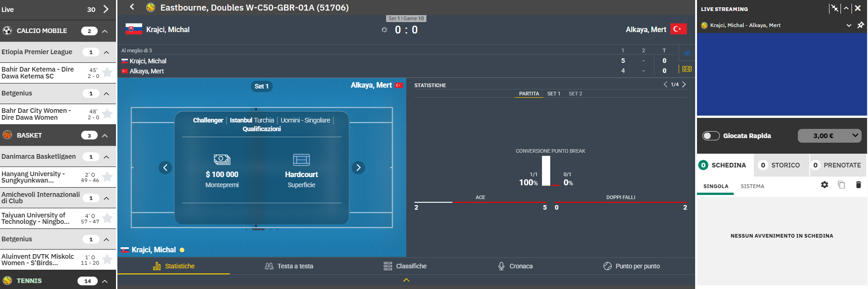
Task: Open betslip settings gear
Action: 824,185
